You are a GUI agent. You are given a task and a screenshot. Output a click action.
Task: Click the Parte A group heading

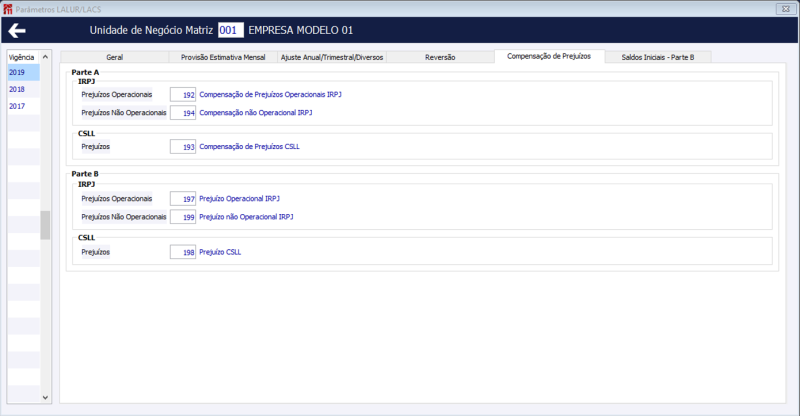(85, 72)
